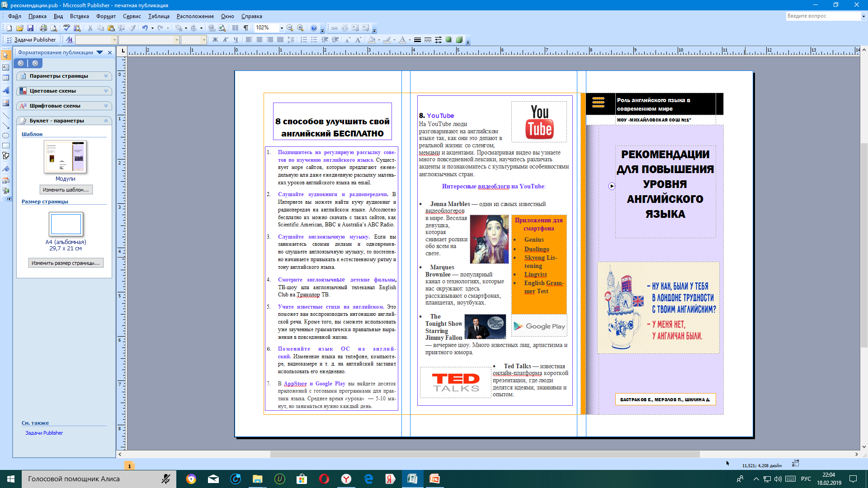The height and width of the screenshot is (488, 868).
Task: Open dash style options
Action: click(x=428, y=40)
